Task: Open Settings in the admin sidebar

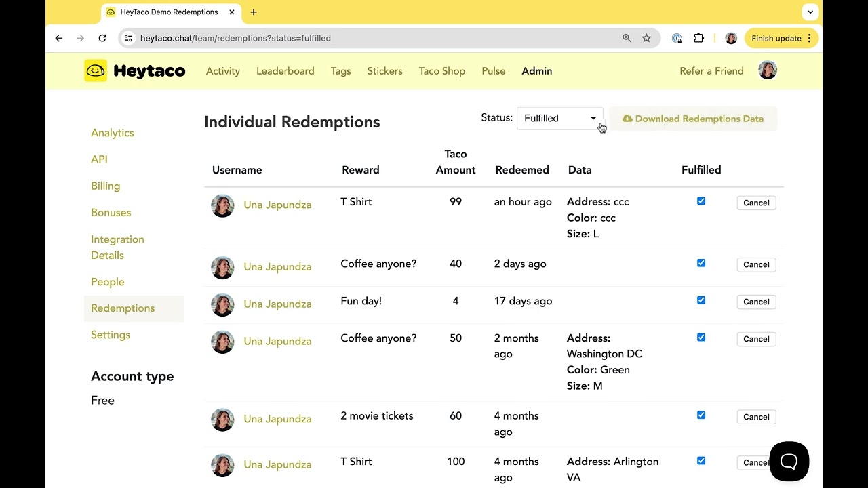Action: [111, 335]
